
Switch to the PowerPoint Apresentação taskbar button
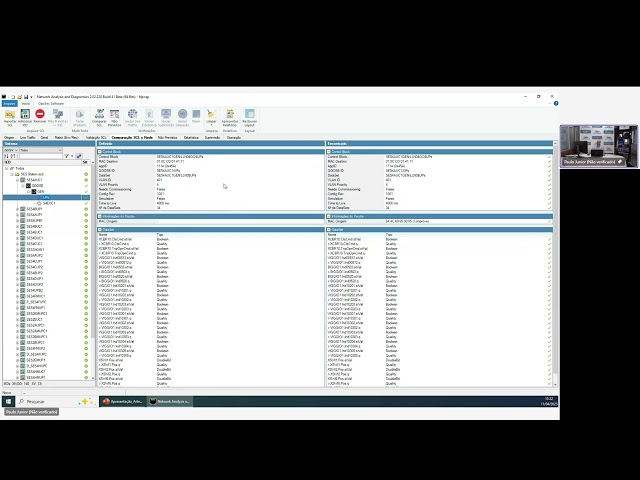[122, 402]
